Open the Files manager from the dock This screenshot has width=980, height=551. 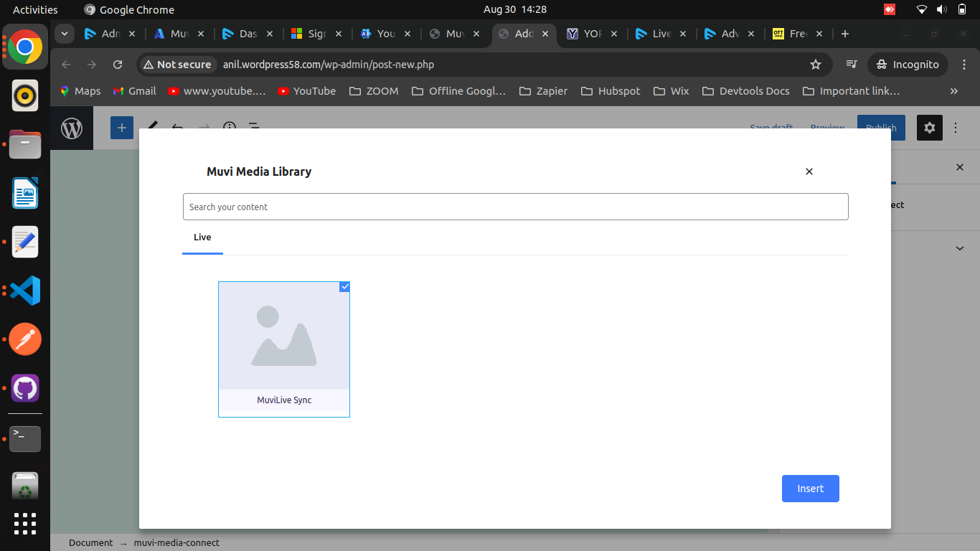click(25, 144)
